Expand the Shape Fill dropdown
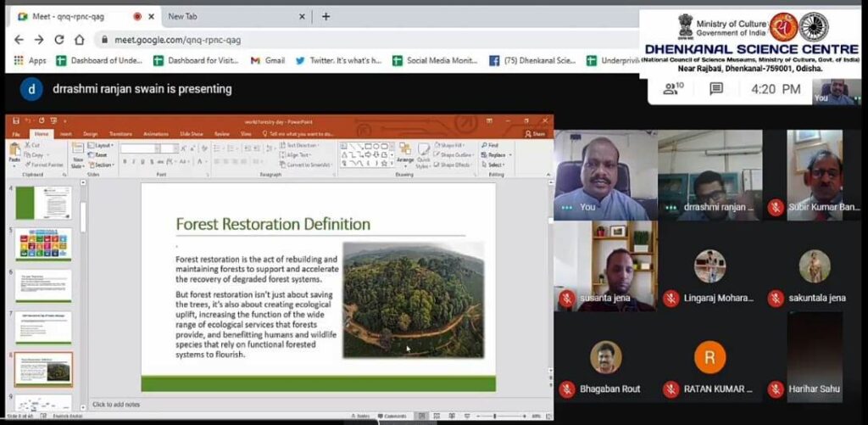The height and width of the screenshot is (425, 868). (x=449, y=145)
